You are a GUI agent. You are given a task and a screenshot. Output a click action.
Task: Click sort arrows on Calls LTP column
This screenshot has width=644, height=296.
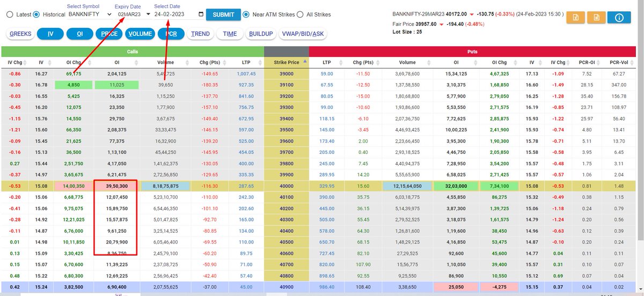pos(260,62)
